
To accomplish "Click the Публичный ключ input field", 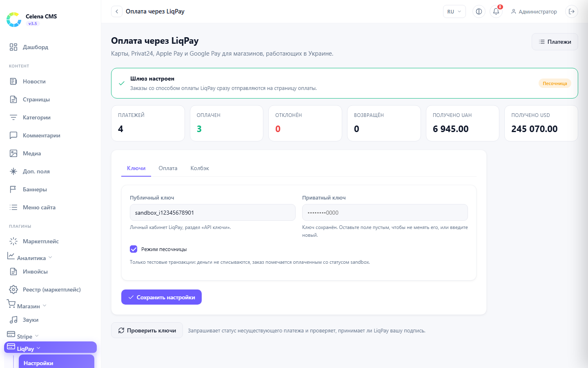I will (x=213, y=213).
